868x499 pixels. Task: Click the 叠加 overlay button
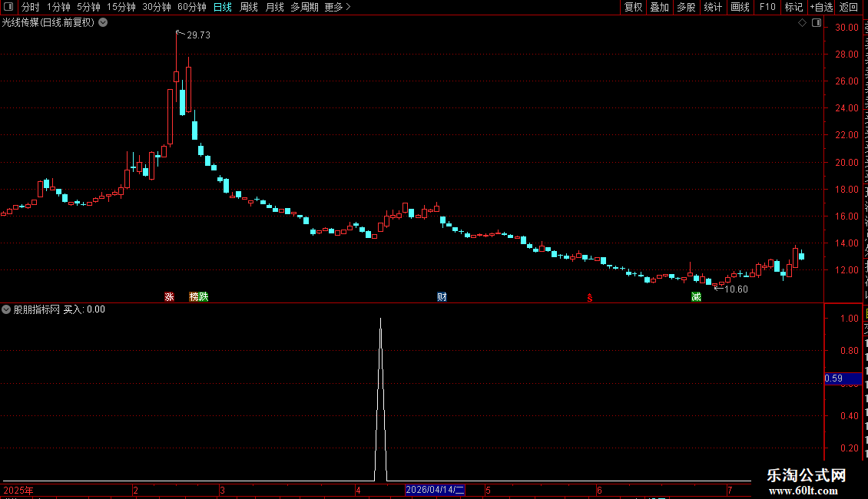point(659,7)
